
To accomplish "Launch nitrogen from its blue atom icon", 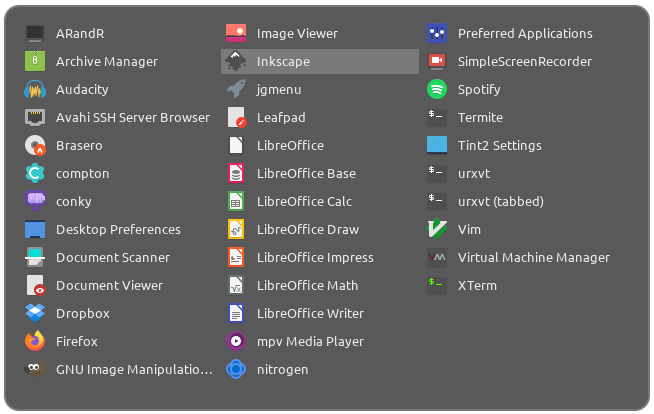I will coord(236,369).
